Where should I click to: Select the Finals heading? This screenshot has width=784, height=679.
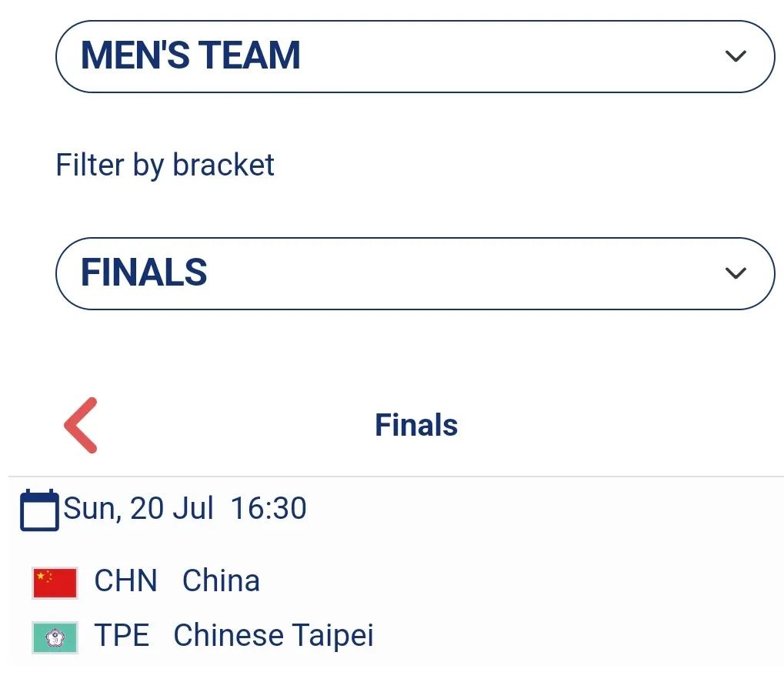(416, 425)
